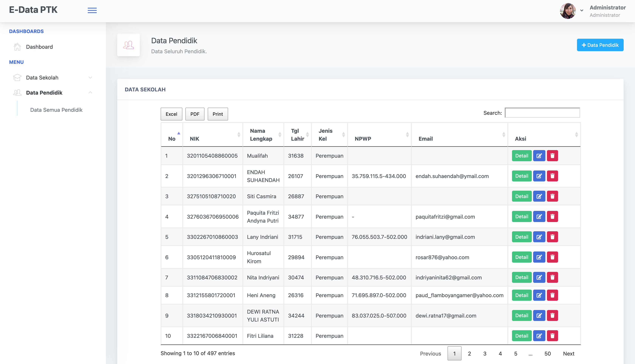Expand the Data Sekolah menu chevron
Image resolution: width=635 pixels, height=364 pixels.
90,77
